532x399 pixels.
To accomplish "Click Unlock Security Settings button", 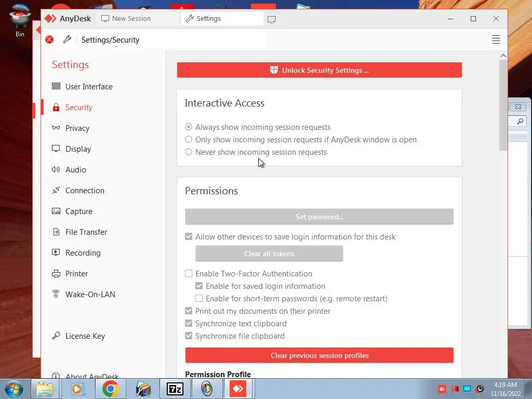I will tap(320, 70).
